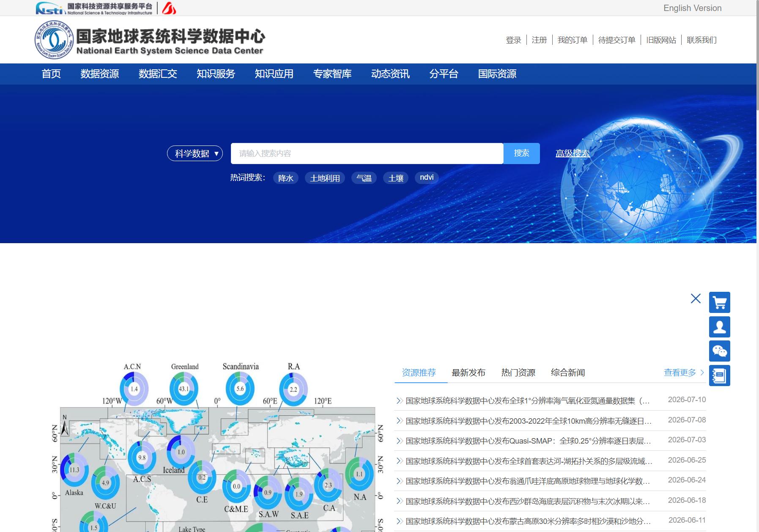The width and height of the screenshot is (759, 532).
Task: Click the 登录 login link
Action: [513, 40]
